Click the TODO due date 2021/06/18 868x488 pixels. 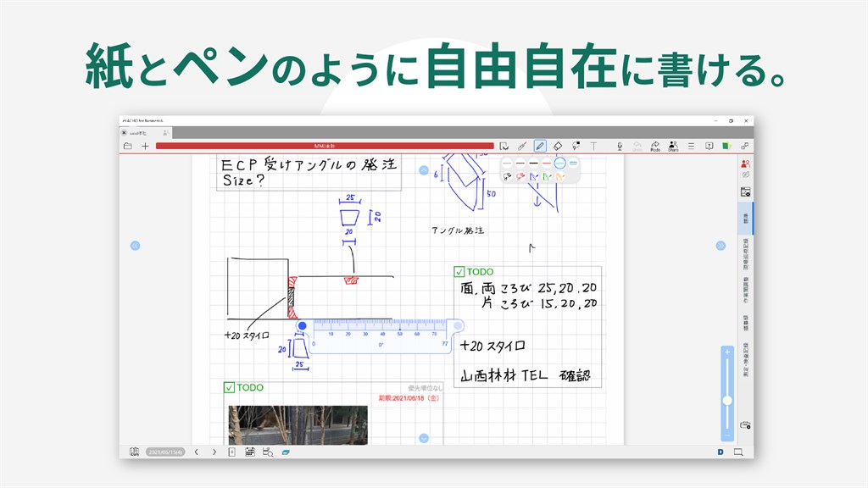(x=409, y=398)
